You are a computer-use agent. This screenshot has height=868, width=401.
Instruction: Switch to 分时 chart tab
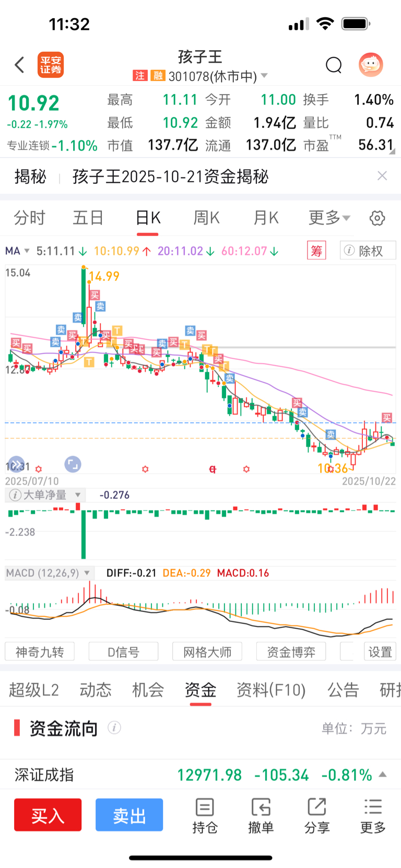pos(30,218)
